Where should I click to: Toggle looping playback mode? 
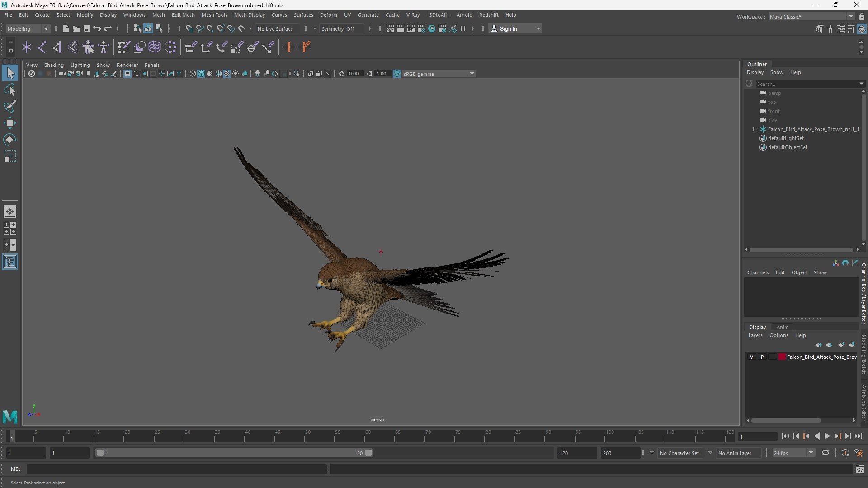click(x=825, y=453)
